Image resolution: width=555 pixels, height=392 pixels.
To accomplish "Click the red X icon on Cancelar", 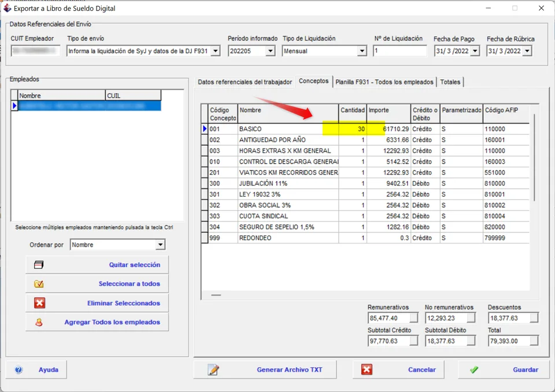I will click(367, 369).
